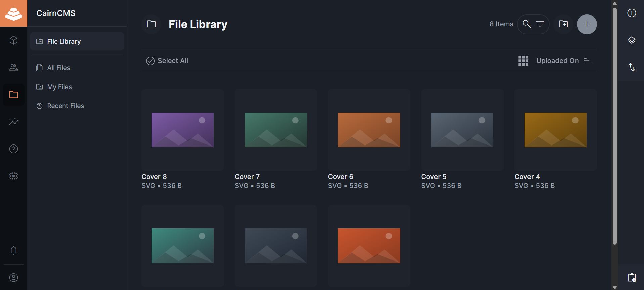Open the File Library folder module icon
This screenshot has width=644, height=290.
[x=13, y=95]
